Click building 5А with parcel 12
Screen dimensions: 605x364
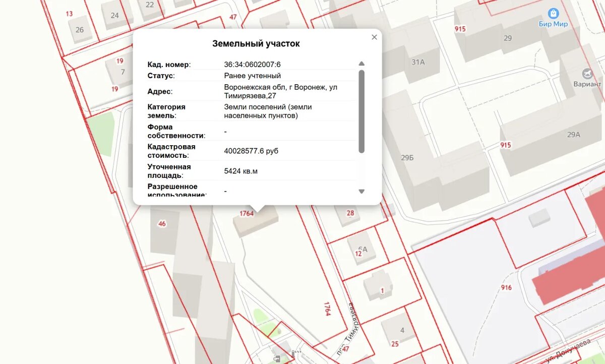pyautogui.click(x=361, y=250)
